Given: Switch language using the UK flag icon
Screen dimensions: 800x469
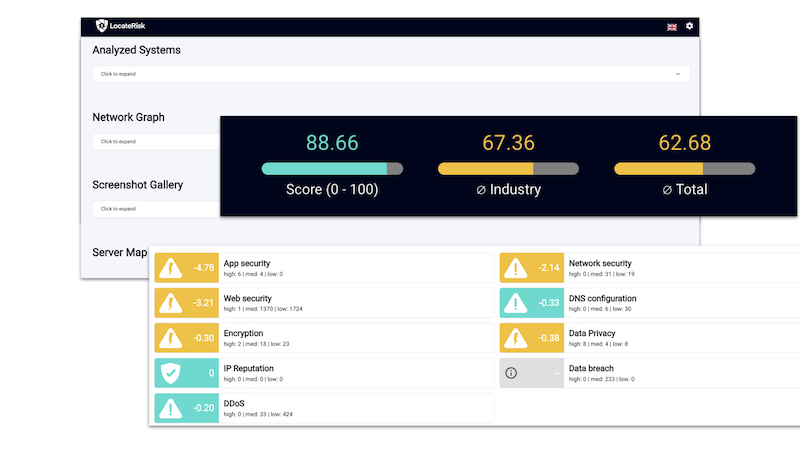Looking at the screenshot, I should (x=672, y=26).
